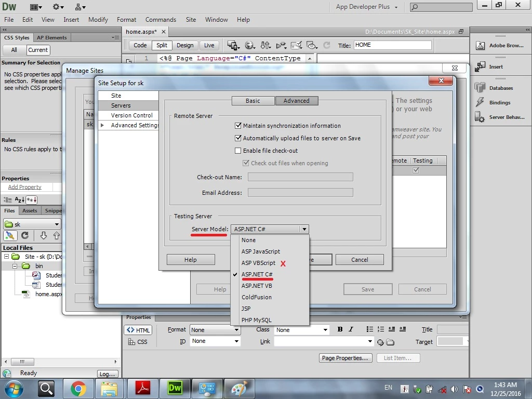Toggle Check out files when opening
The height and width of the screenshot is (399, 532).
246,163
